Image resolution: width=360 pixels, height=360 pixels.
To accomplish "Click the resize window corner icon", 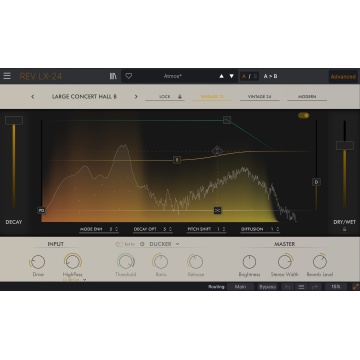I will (356, 287).
